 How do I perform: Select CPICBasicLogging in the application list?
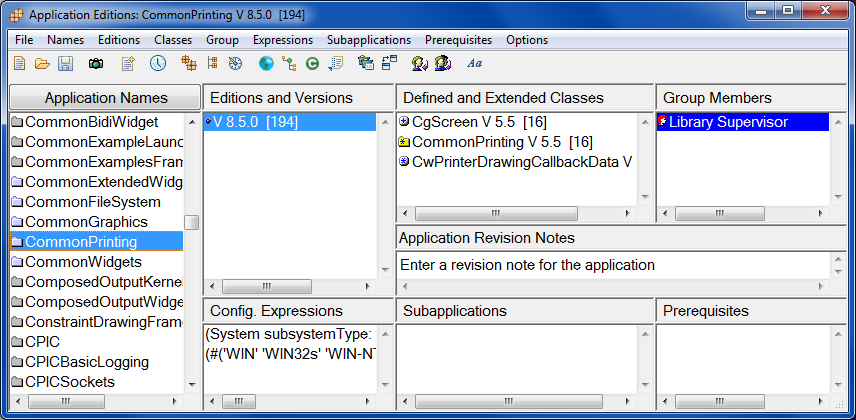pos(87,362)
